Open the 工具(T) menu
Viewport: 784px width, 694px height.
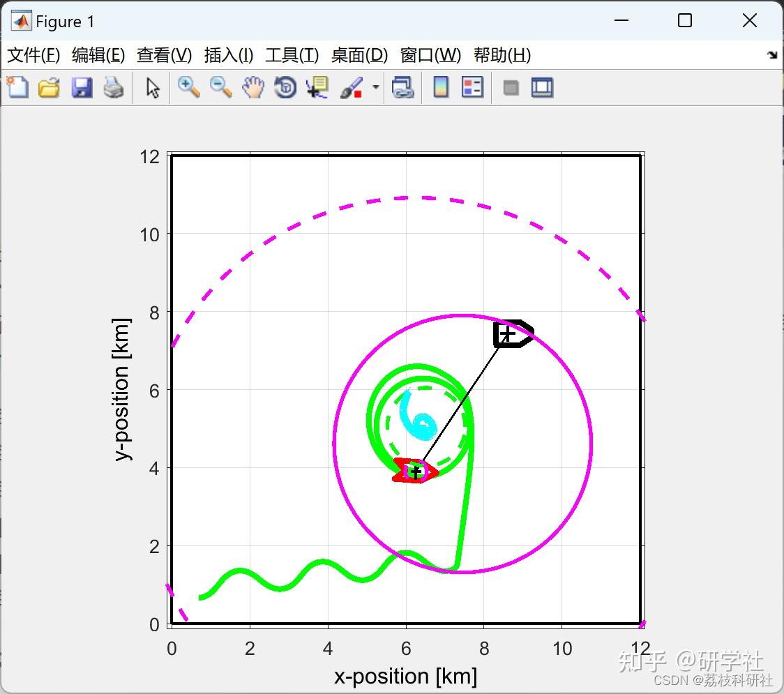[292, 55]
